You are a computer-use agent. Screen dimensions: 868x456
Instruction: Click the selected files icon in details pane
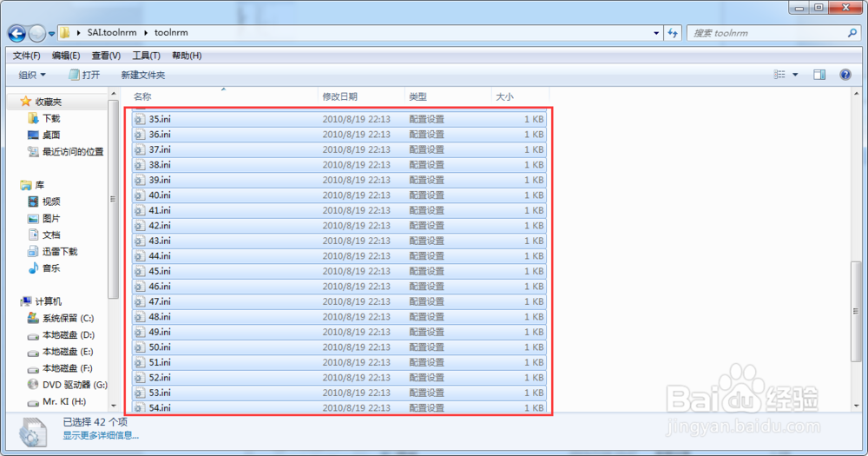coord(33,432)
